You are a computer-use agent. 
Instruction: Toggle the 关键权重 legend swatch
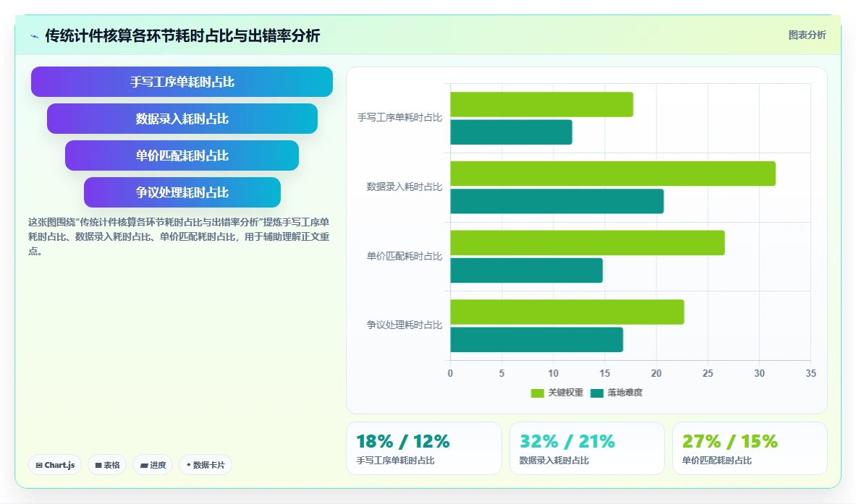coord(537,393)
